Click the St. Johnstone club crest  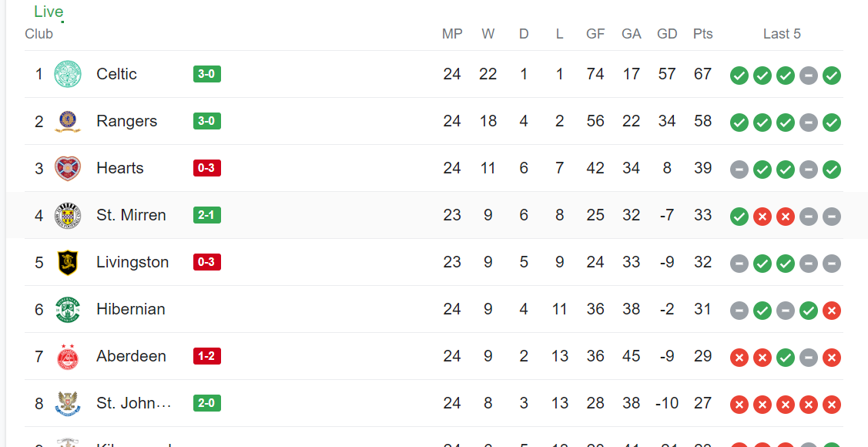[x=68, y=403]
